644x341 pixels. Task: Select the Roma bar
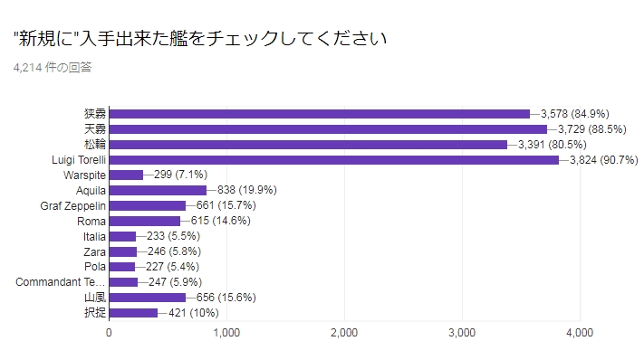click(x=145, y=222)
